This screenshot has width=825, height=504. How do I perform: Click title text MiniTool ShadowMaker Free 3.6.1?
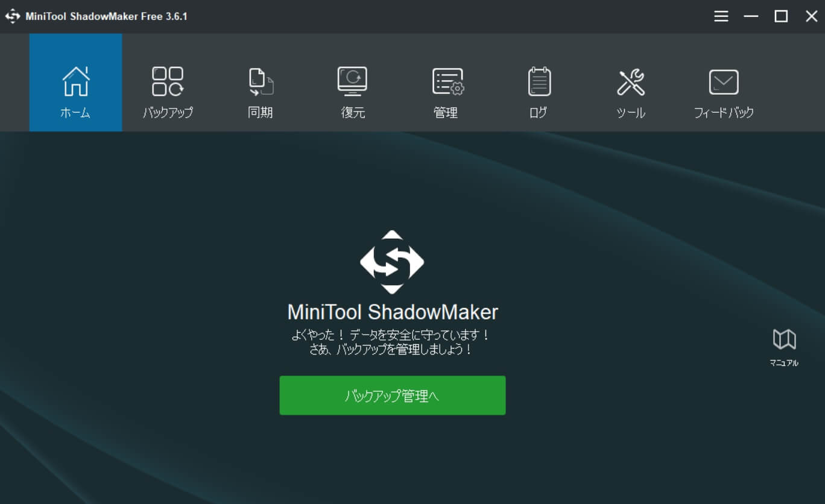tap(106, 16)
